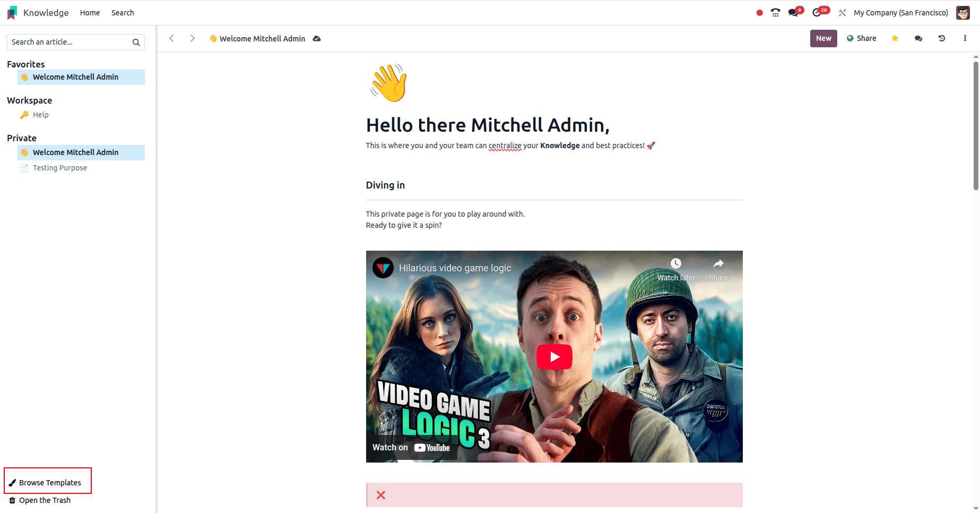The width and height of the screenshot is (980, 513).
Task: Open activities clock icon with 28 badge
Action: (x=820, y=12)
